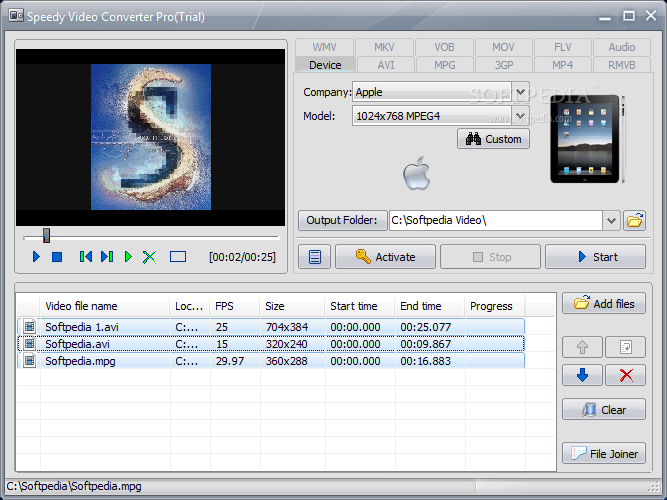Screen dimensions: 667x500
Task: Click film icon of Softpedia.mpg
Action: click(29, 360)
